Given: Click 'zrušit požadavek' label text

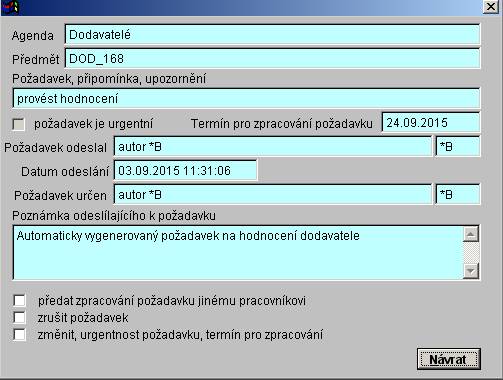Looking at the screenshot, I should [83, 318].
